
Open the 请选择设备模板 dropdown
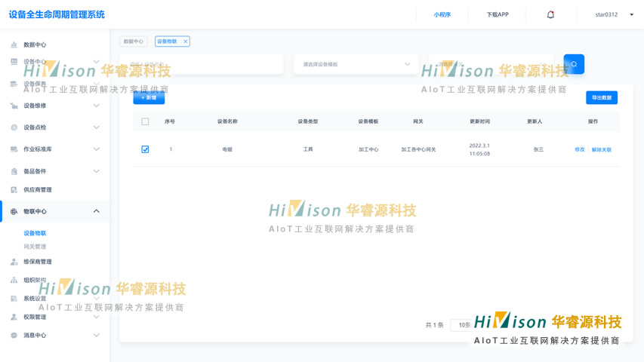coord(356,64)
